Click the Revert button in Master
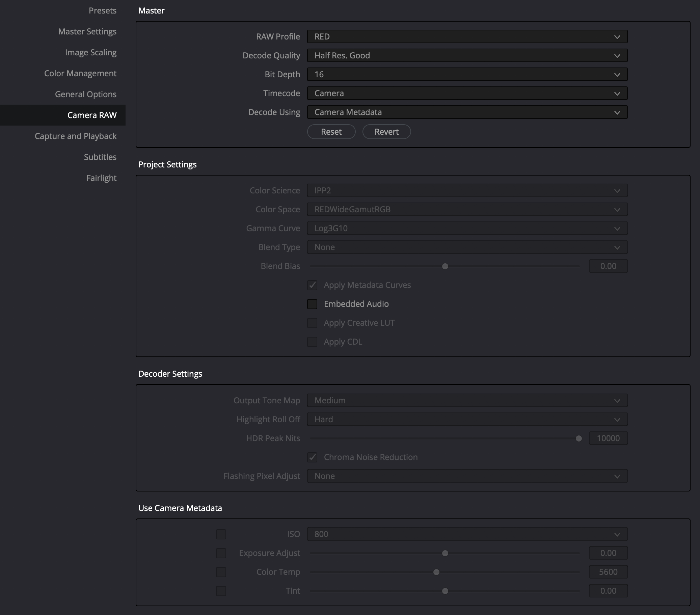The height and width of the screenshot is (615, 700). 386,132
